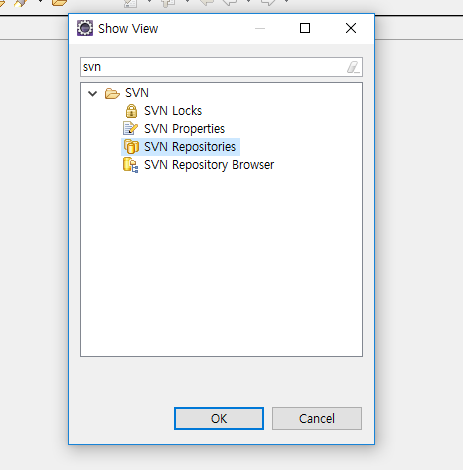Close the Show View dialog
463x470 pixels.
click(x=351, y=28)
